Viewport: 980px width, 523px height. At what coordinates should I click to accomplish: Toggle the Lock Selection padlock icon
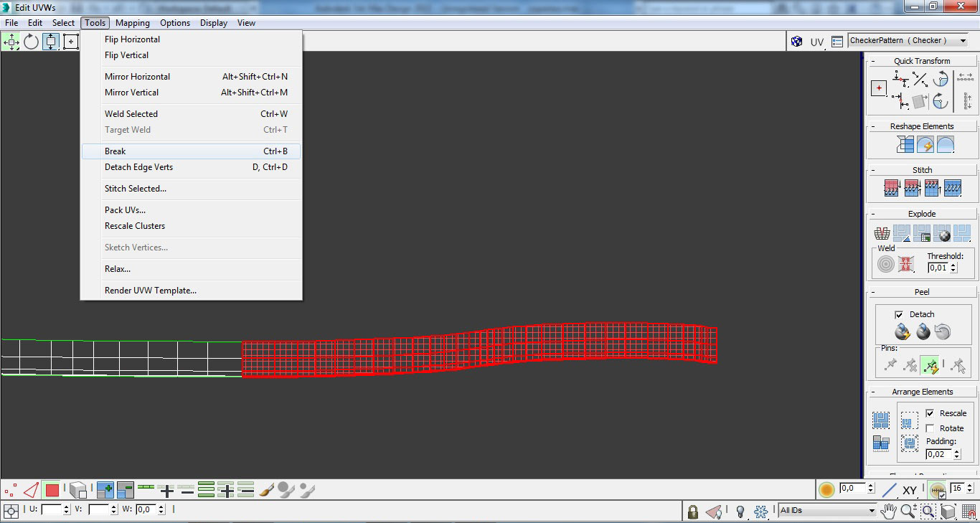(692, 512)
